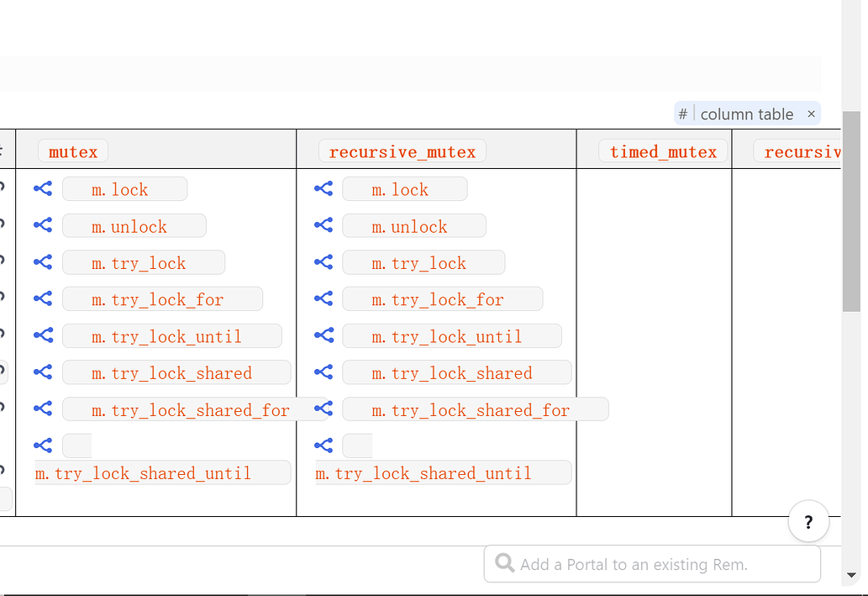Click the portal icon beside m.try_lock_shared_for under recursive_mutex
Screen dimensions: 868x596
tap(324, 409)
